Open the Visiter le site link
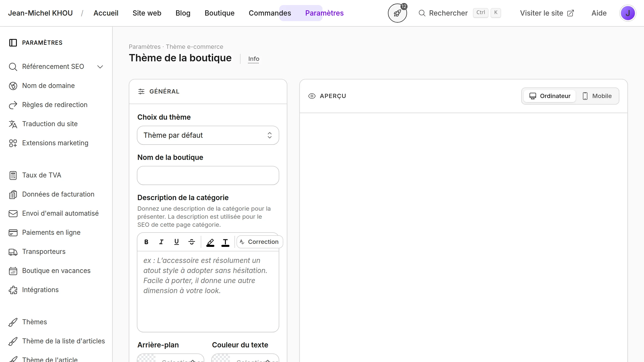Image resolution: width=644 pixels, height=362 pixels. point(547,13)
